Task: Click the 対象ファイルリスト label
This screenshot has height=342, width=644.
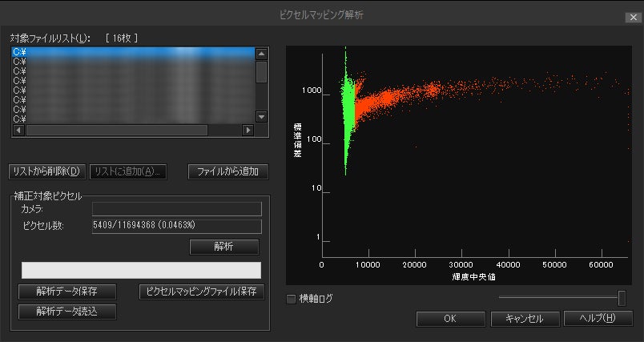Action: tap(50, 38)
